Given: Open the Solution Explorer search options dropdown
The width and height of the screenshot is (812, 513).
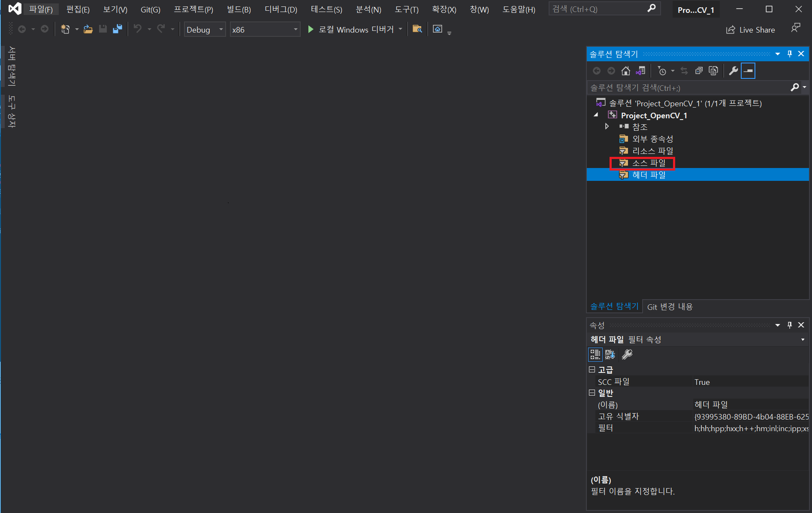Looking at the screenshot, I should [x=804, y=87].
